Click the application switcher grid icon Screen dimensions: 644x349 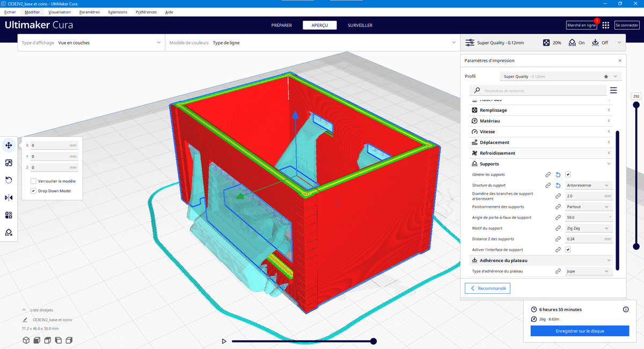(x=605, y=25)
